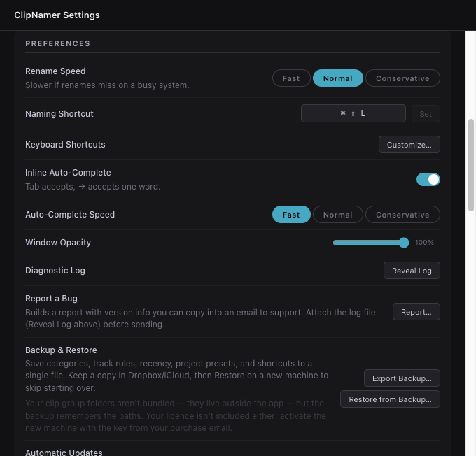Select Normal Rename Speed option
The height and width of the screenshot is (456, 476).
click(338, 78)
